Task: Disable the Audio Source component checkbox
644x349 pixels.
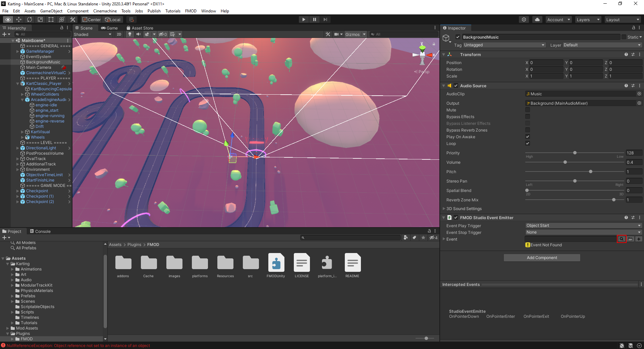Action: (456, 86)
